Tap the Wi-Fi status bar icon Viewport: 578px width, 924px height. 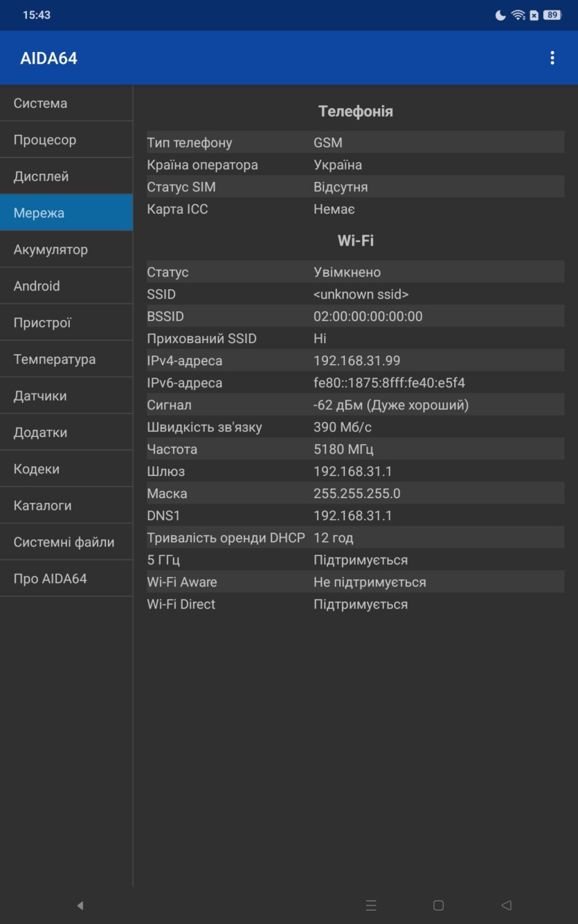(518, 15)
